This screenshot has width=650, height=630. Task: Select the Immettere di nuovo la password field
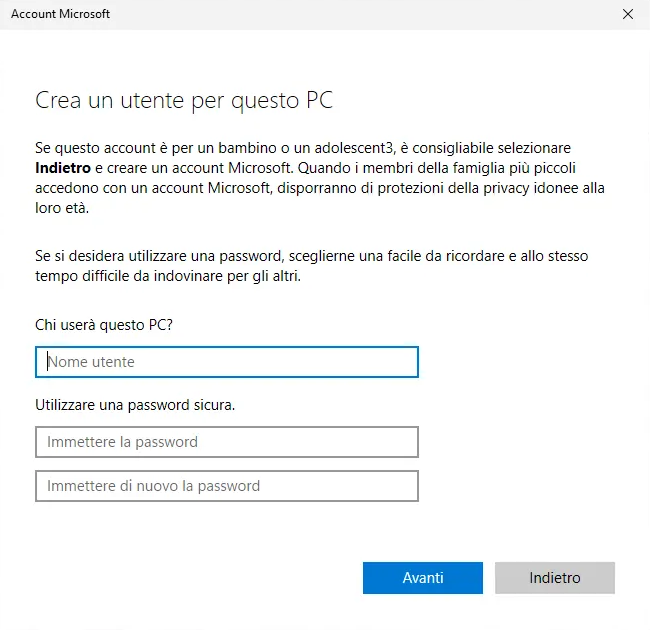coord(226,486)
